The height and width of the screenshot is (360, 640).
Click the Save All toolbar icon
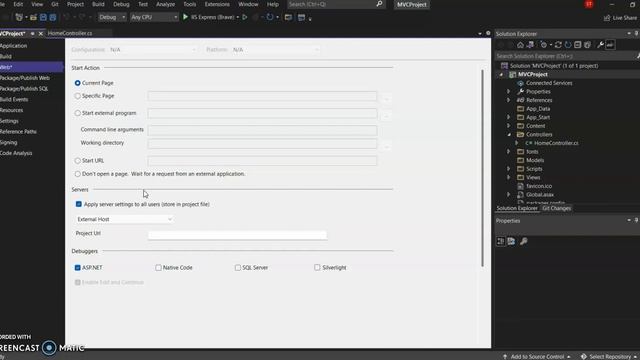(53, 17)
